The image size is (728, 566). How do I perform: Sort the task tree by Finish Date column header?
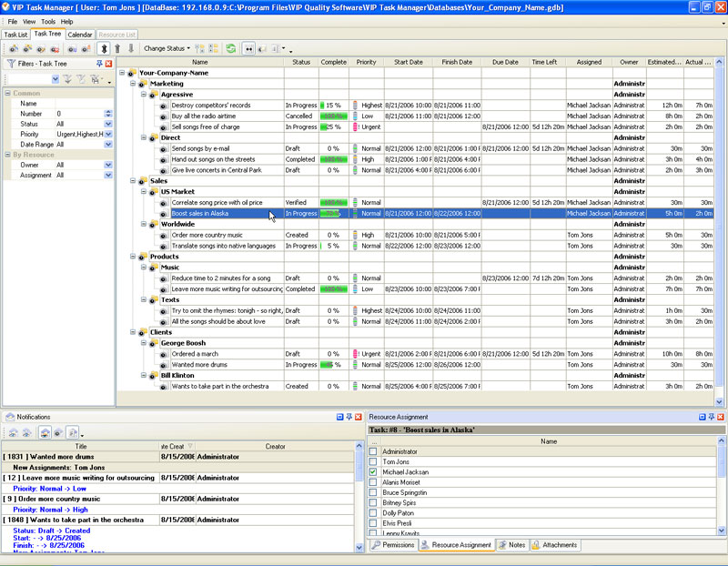[457, 62]
